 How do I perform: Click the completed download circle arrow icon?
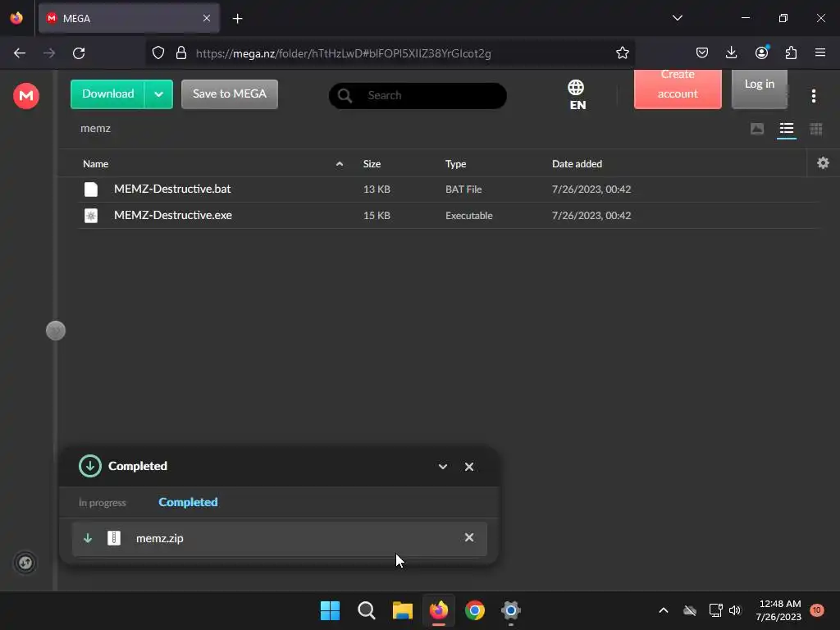pyautogui.click(x=90, y=466)
